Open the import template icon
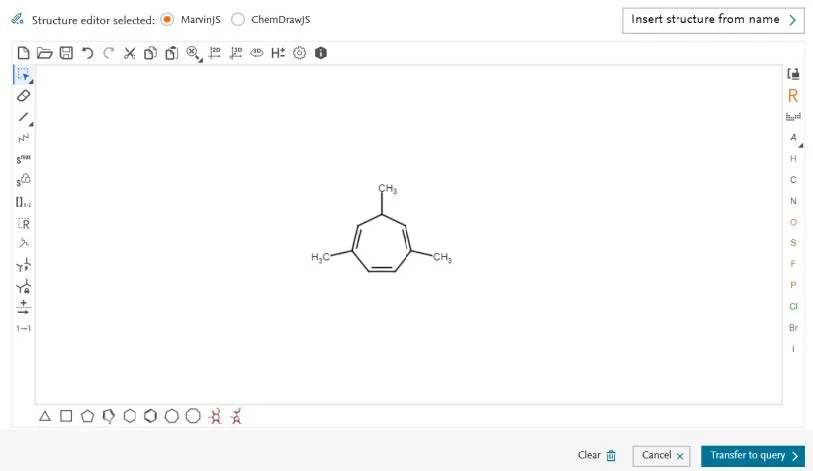The width and height of the screenshot is (813, 471). 793,74
